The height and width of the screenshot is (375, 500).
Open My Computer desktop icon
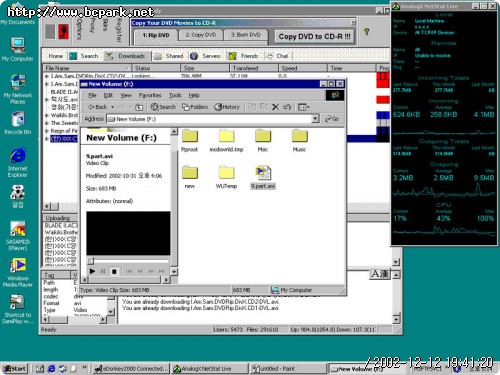coord(18,49)
